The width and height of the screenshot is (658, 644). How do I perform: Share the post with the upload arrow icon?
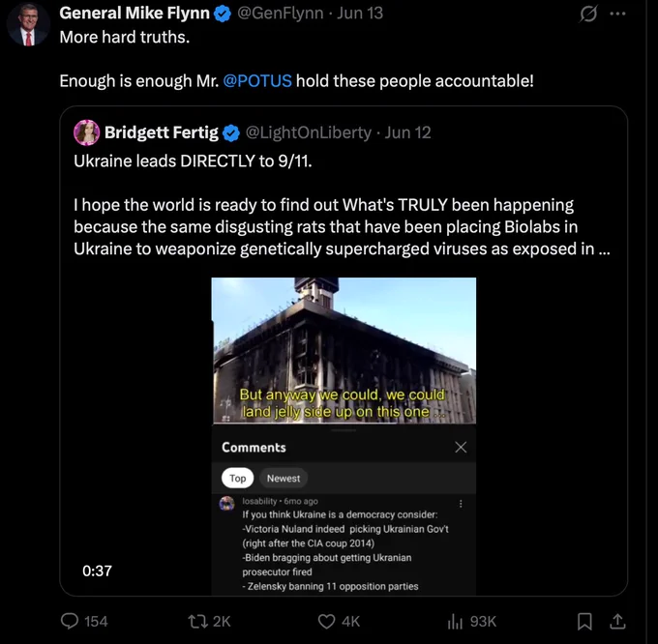pos(617,621)
